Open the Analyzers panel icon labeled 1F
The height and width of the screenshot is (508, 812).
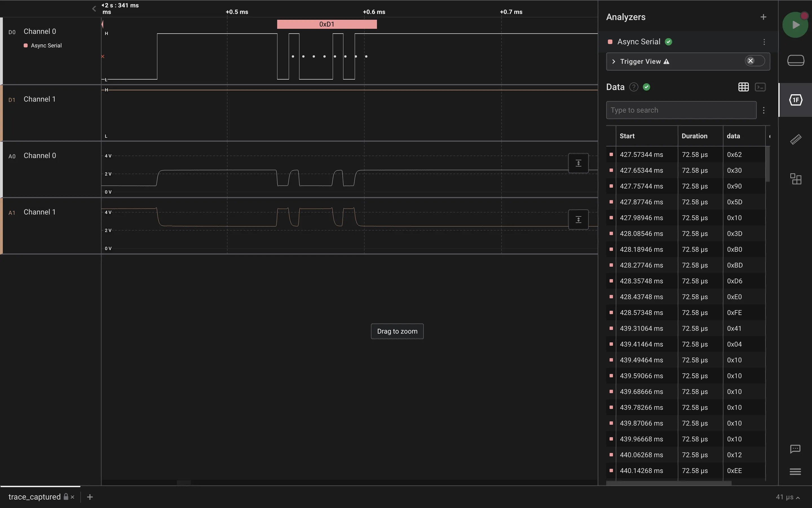[x=796, y=100]
